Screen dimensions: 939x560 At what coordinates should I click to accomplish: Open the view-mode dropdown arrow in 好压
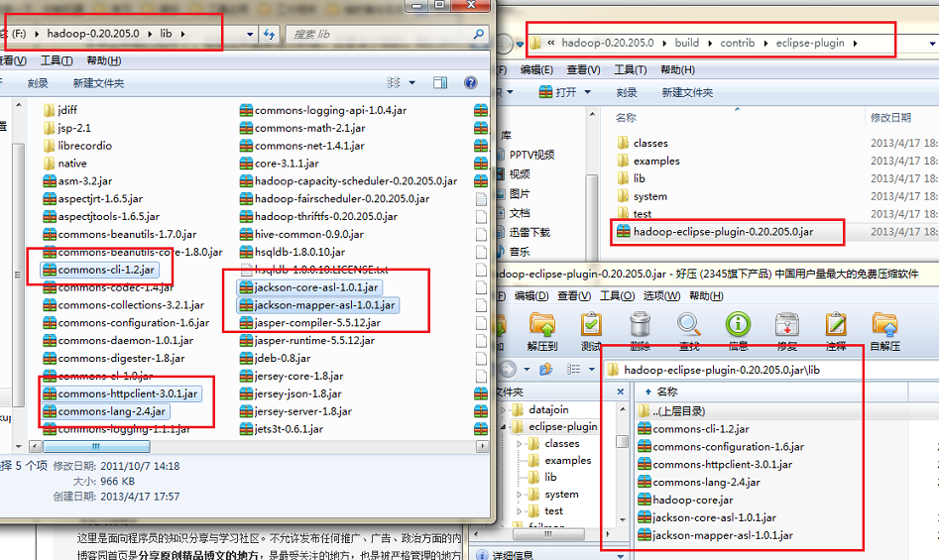(591, 369)
